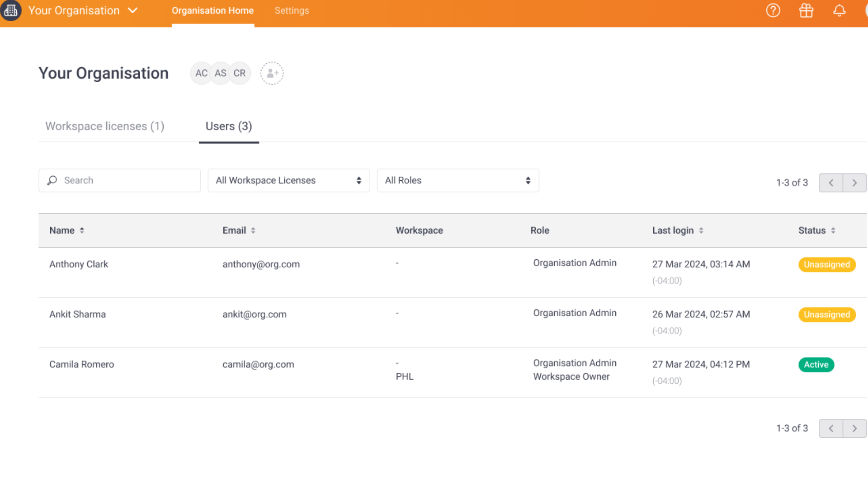
Task: Open the All Workspace Licenses dropdown
Action: click(x=288, y=180)
